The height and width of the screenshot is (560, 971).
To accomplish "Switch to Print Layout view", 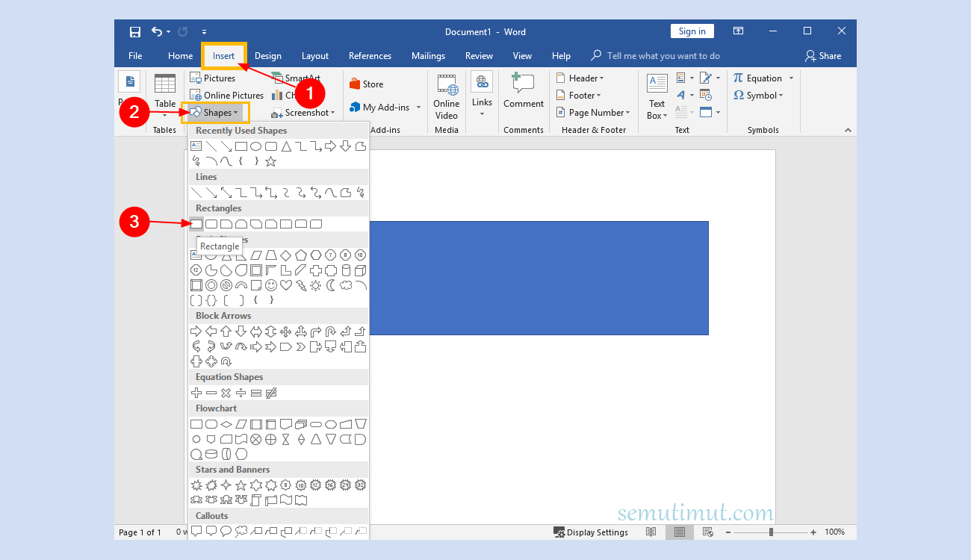I will click(x=680, y=532).
